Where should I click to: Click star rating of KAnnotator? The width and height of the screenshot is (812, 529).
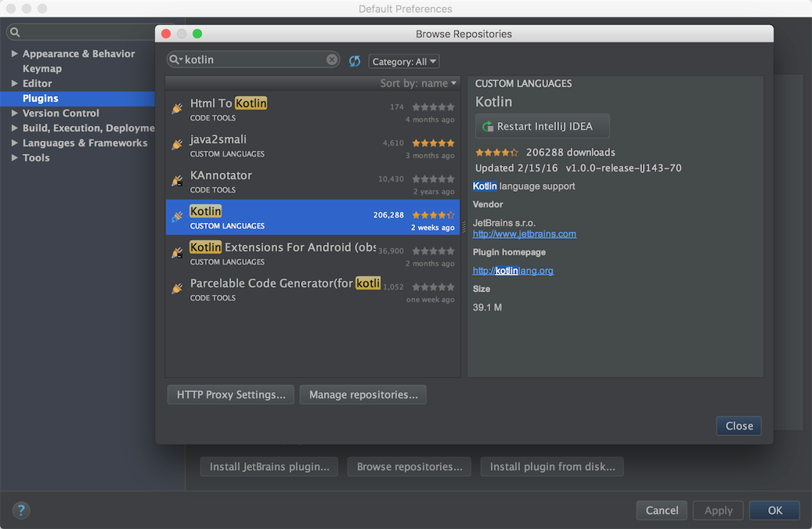pos(434,179)
